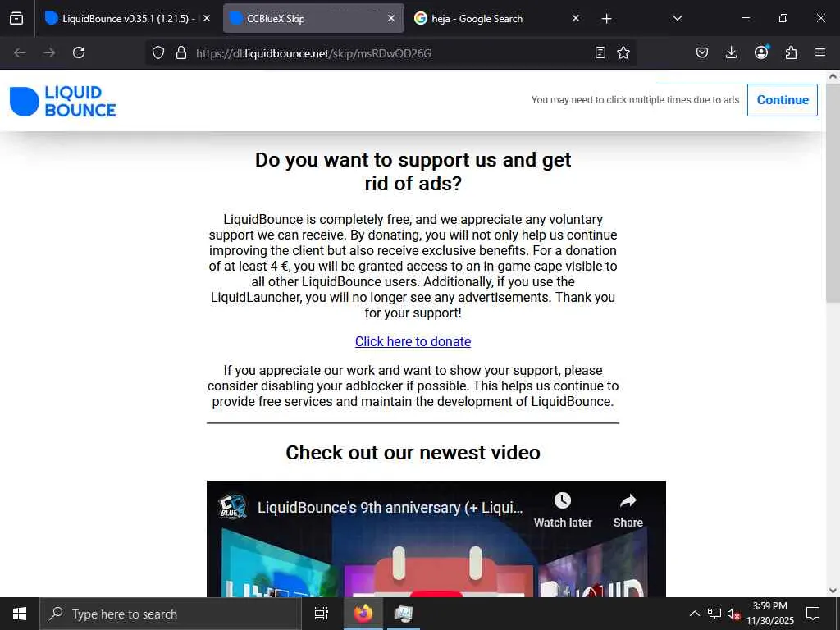View site security padlock info
The image size is (840, 630).
[181, 52]
